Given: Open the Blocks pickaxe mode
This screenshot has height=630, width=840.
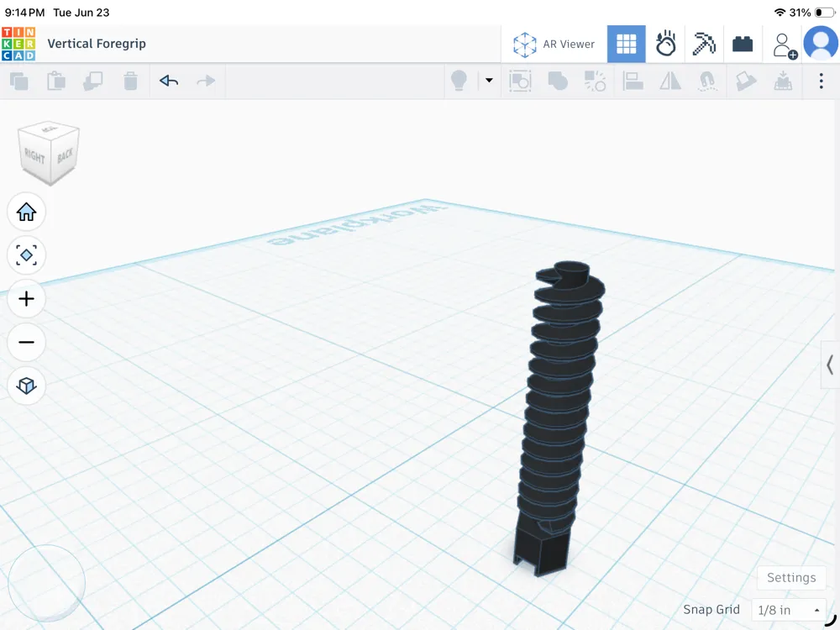Looking at the screenshot, I should tap(704, 44).
